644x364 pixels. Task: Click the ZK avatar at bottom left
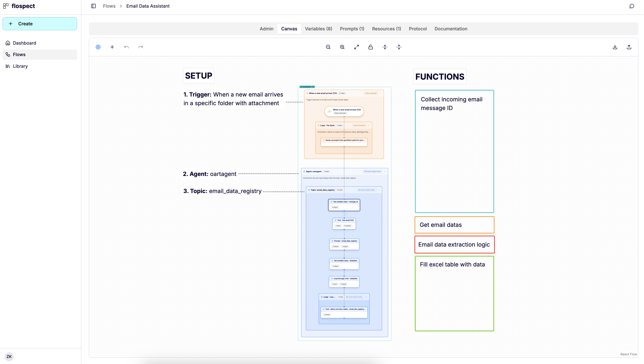point(9,357)
